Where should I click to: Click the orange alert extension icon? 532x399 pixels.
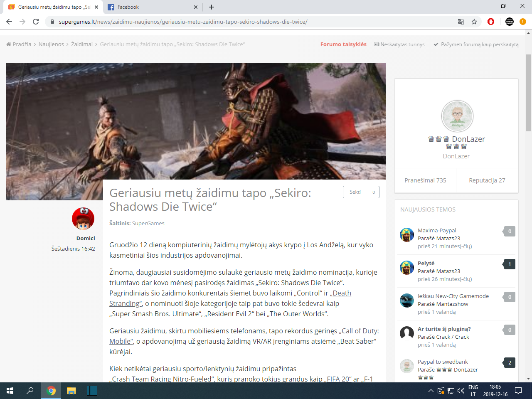coord(523,22)
